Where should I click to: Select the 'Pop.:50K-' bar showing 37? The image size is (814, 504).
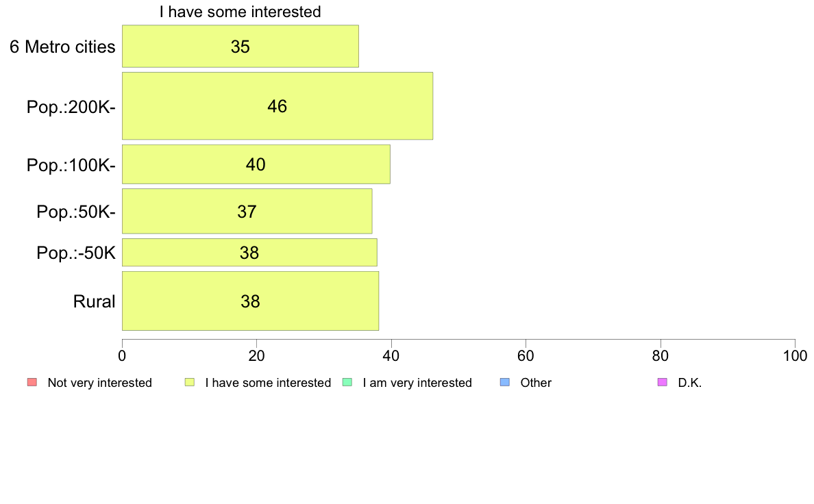pos(247,211)
